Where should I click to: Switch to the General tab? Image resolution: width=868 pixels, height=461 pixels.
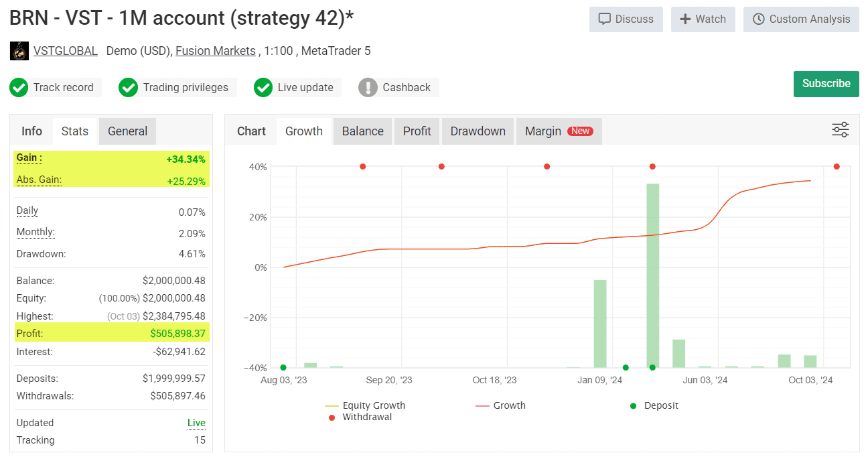(x=127, y=131)
